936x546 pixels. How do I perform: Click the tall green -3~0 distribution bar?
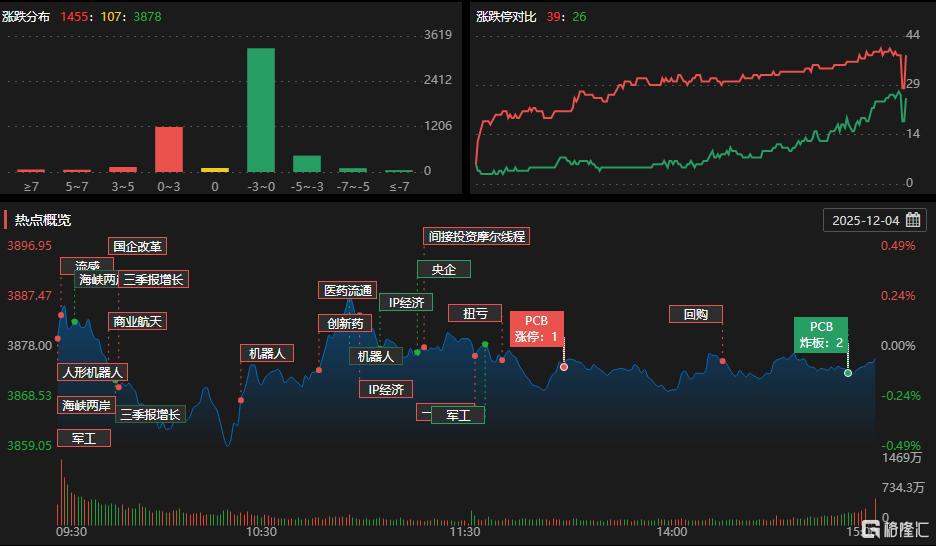click(x=261, y=110)
